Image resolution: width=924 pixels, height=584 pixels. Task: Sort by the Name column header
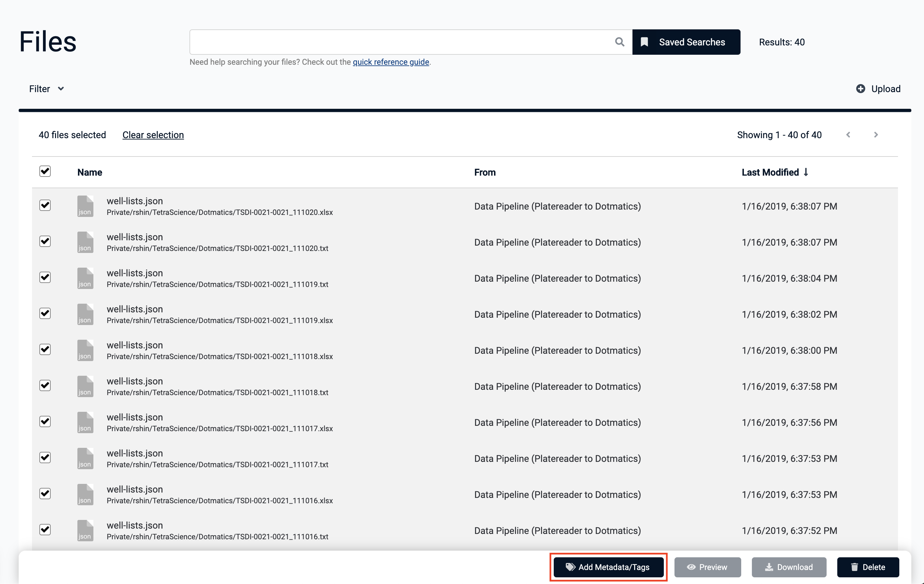pos(90,173)
